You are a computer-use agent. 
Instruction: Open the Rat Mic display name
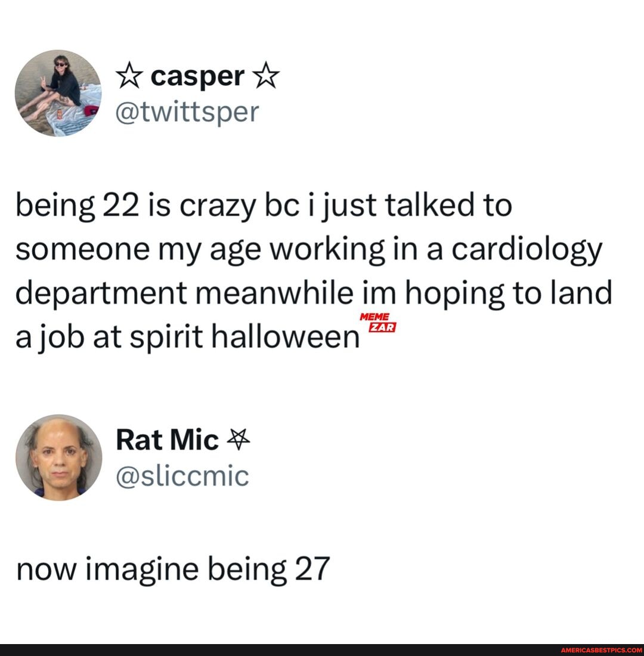point(168,441)
